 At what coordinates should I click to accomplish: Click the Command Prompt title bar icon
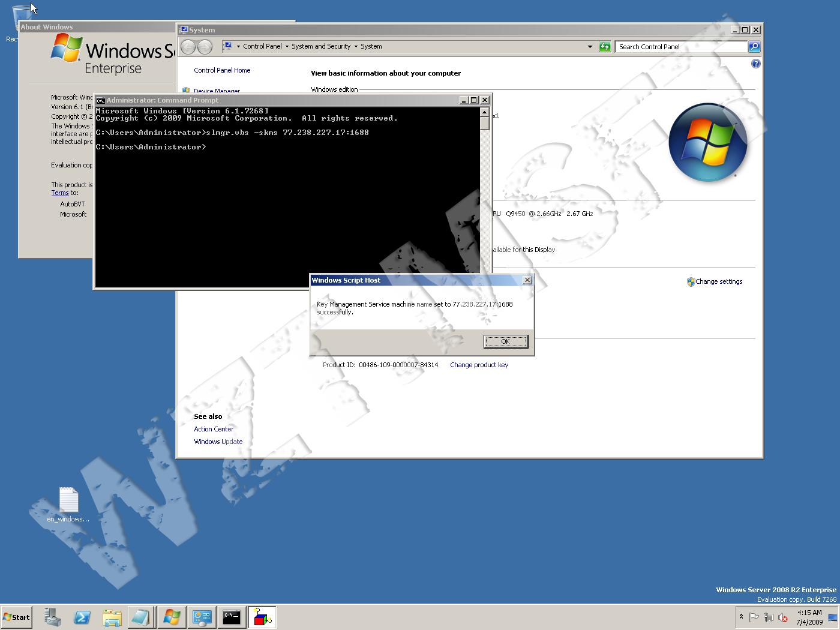pos(101,100)
